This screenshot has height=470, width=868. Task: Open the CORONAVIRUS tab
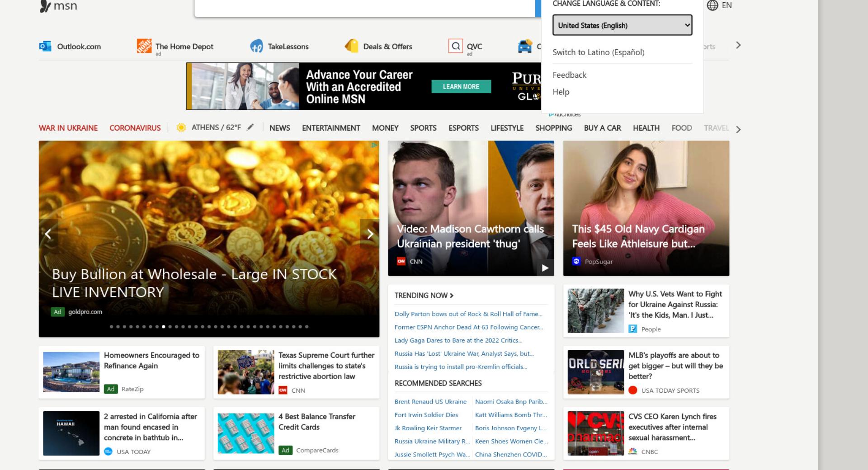(135, 128)
